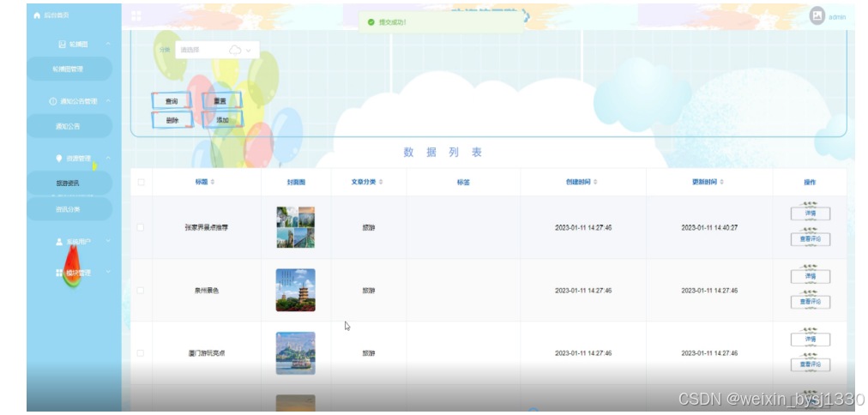Viewport: 868px width, 415px height.
Task: Click the home icon beside 后台首页
Action: coord(37,15)
